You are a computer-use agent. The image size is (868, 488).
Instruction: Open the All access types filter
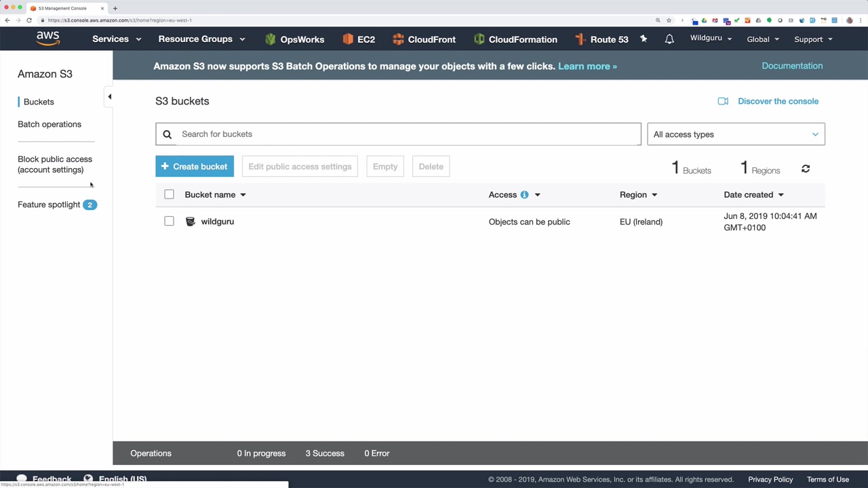tap(736, 134)
